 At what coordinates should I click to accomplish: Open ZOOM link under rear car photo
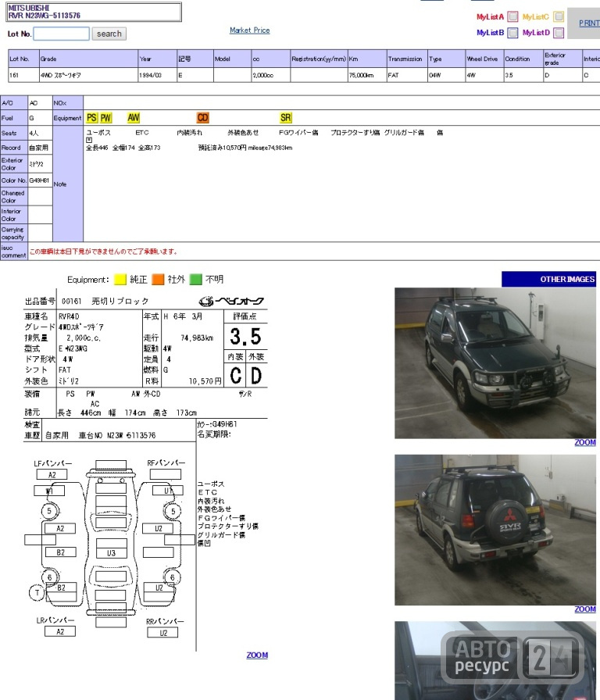coord(585,609)
